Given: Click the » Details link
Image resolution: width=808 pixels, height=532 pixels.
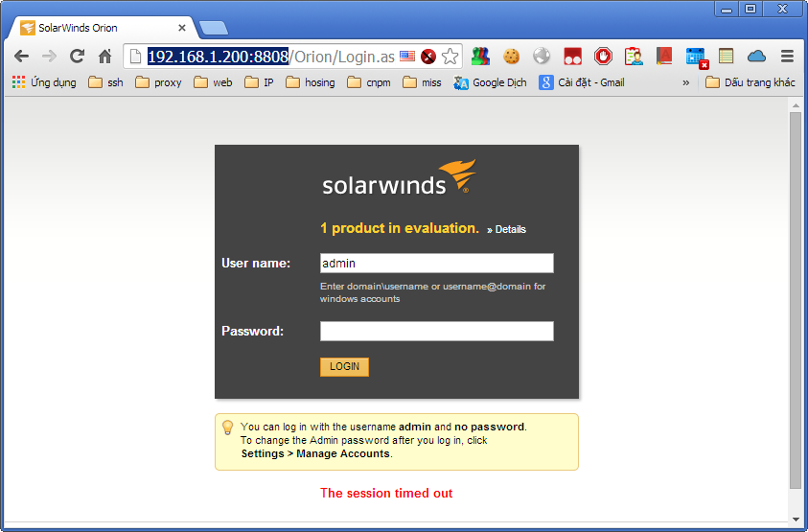Looking at the screenshot, I should (x=506, y=229).
